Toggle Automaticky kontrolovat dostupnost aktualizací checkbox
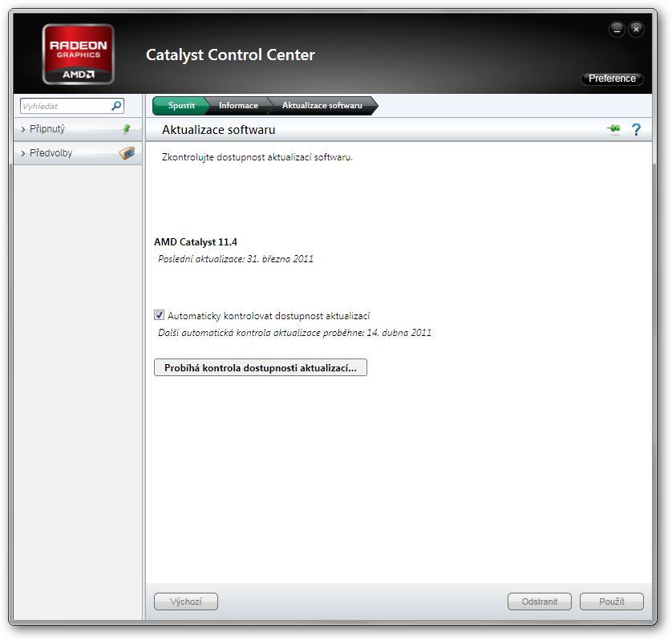Viewport: 672px width, 640px height. point(159,315)
